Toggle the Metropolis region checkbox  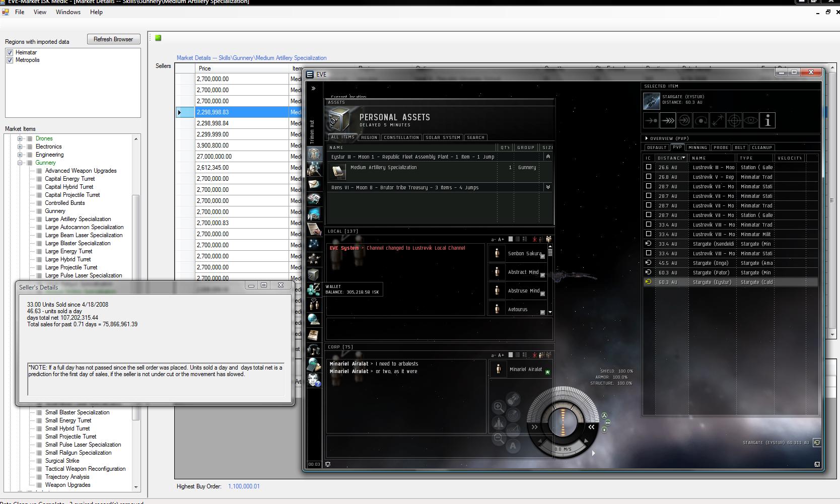pyautogui.click(x=10, y=60)
